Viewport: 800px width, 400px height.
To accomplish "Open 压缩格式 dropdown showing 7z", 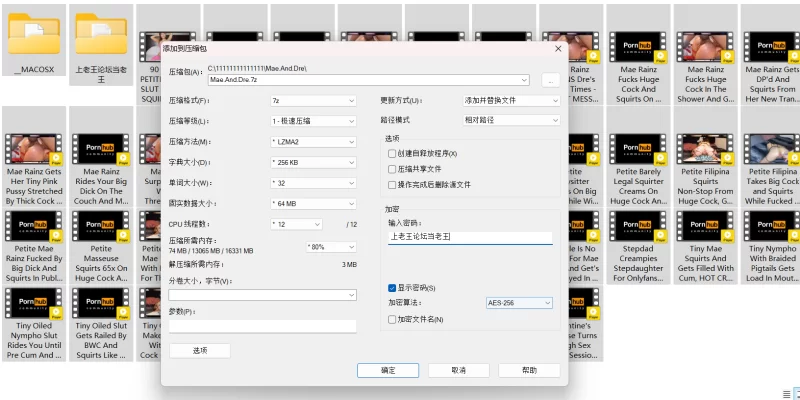I will (313, 101).
